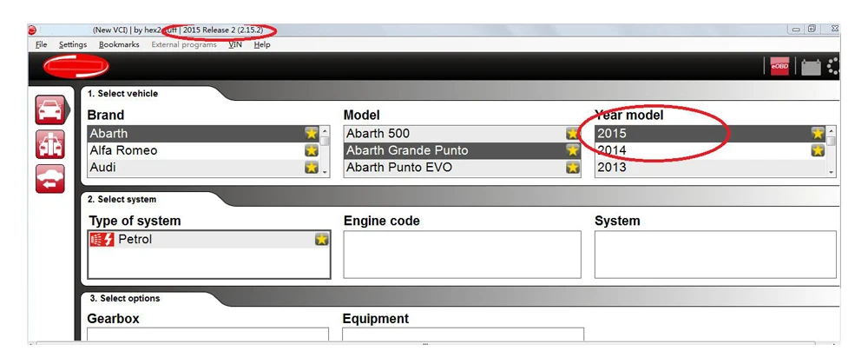This screenshot has width=868, height=351.
Task: Click the Equipment list box
Action: tap(463, 334)
